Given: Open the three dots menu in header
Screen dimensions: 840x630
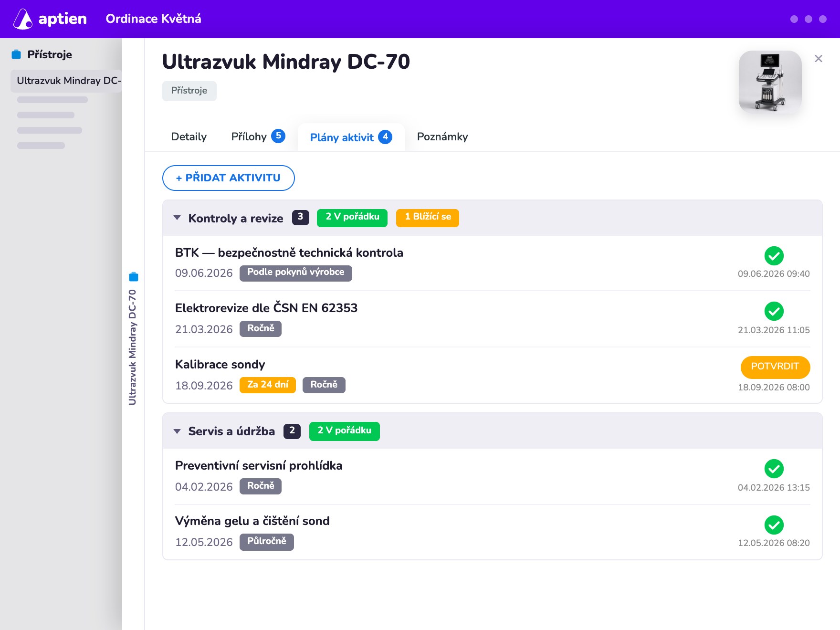Looking at the screenshot, I should click(x=808, y=19).
